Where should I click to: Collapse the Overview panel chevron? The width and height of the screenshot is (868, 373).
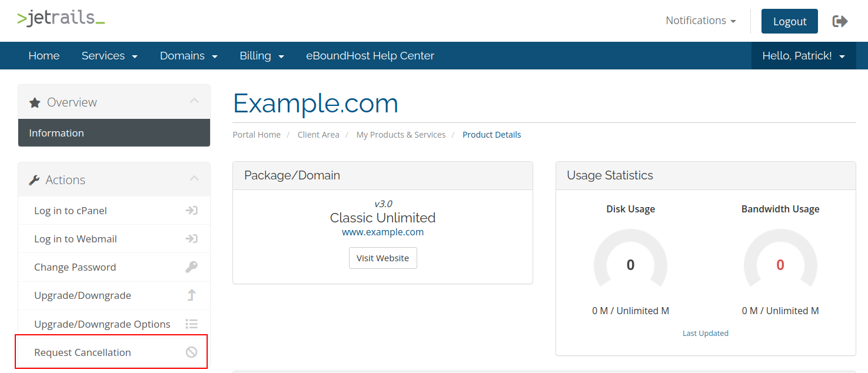pos(194,101)
